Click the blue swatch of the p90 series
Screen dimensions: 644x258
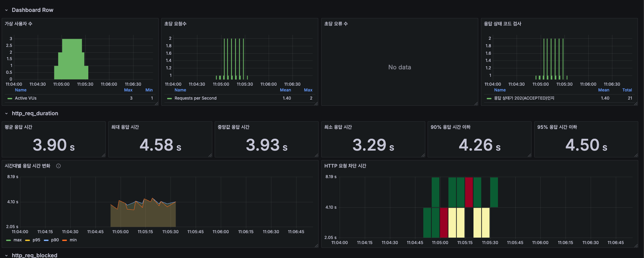pyautogui.click(x=46, y=240)
